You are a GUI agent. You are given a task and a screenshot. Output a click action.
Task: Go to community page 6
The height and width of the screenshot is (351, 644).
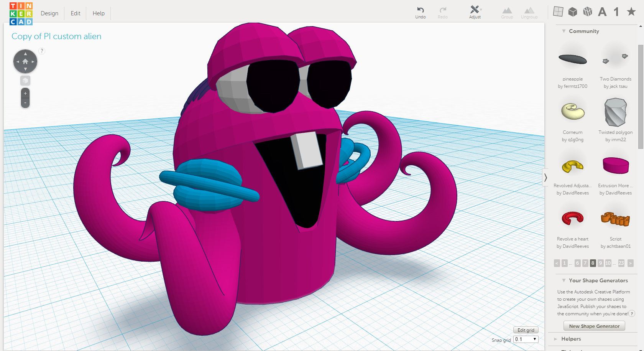click(577, 263)
